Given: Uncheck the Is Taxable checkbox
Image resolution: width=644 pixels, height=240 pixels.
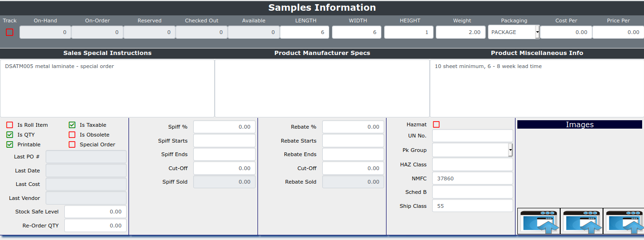Looking at the screenshot, I should point(72,125).
